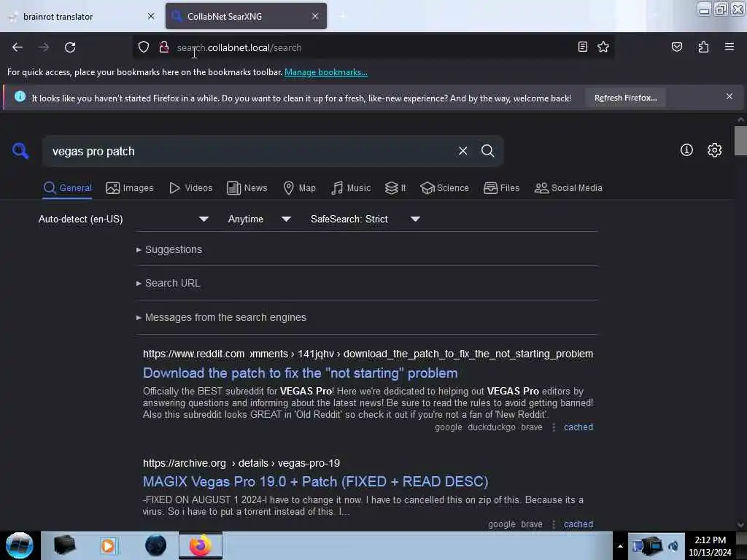Screen dimensions: 747x560
Task: Click the forward navigation arrow
Action: (x=44, y=47)
